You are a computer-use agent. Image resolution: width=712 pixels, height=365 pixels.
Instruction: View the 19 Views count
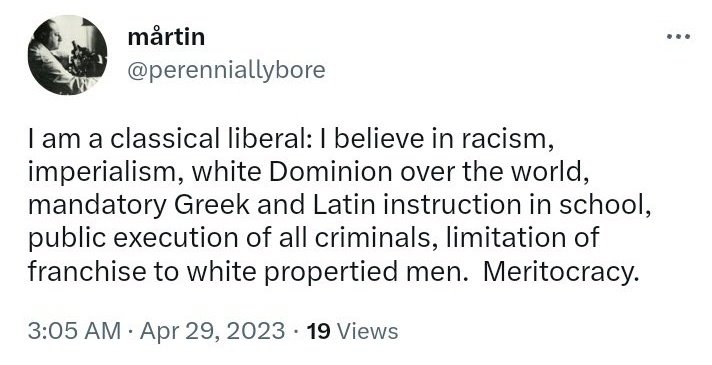click(x=352, y=331)
